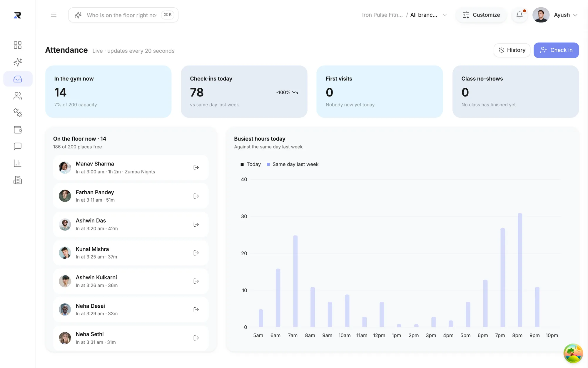Click Neha Sethi's avatar
The height and width of the screenshot is (368, 588).
pyautogui.click(x=65, y=338)
